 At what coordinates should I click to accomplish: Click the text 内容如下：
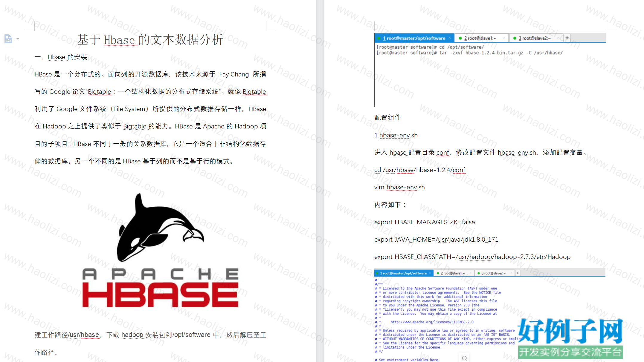click(390, 205)
